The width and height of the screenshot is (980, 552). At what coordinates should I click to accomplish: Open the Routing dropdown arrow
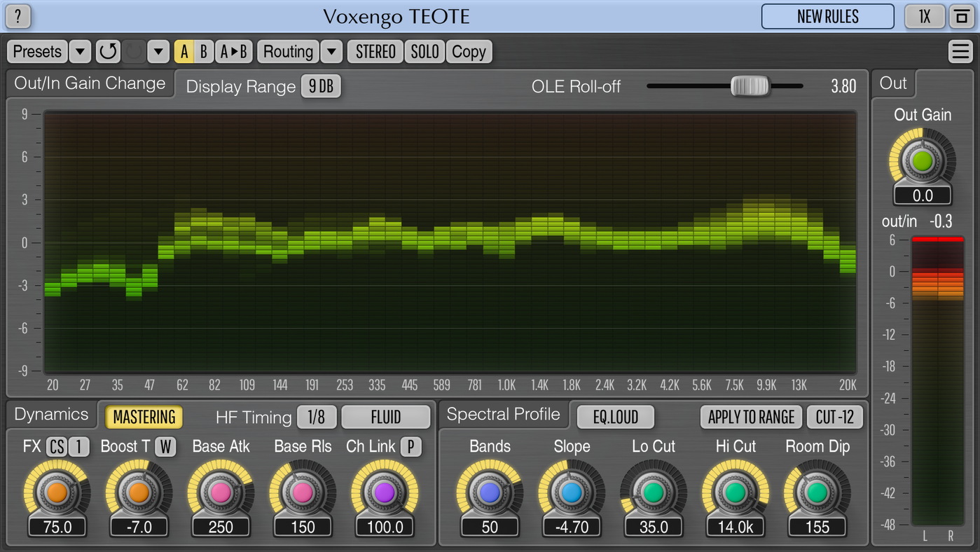[331, 51]
